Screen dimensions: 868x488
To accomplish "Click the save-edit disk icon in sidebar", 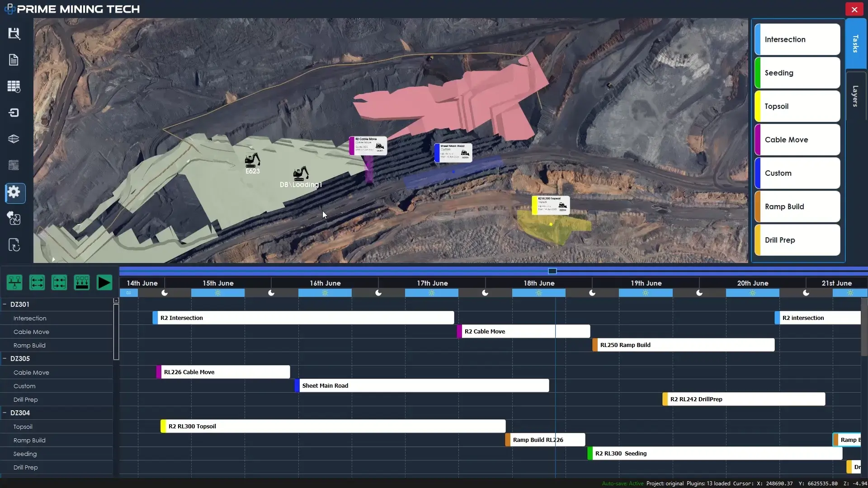I will click(14, 33).
